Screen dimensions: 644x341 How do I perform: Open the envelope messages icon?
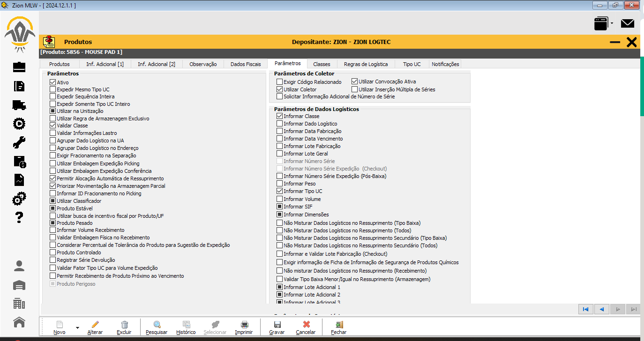click(627, 23)
